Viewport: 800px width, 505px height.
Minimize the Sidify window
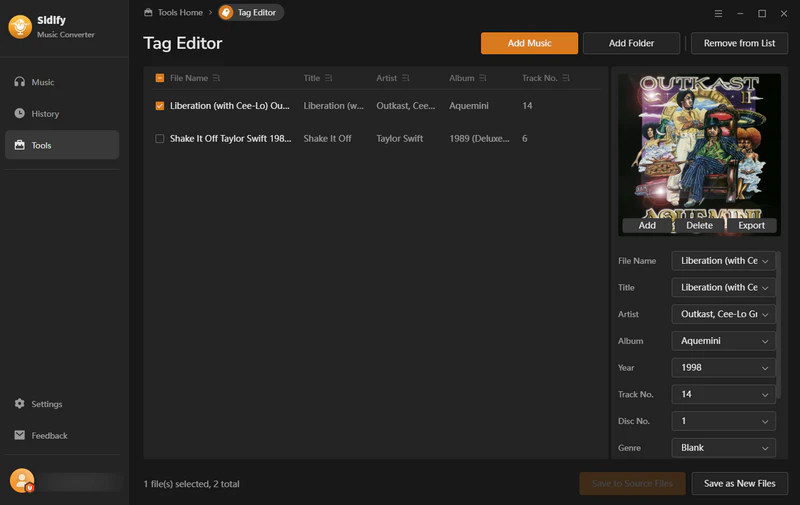(x=740, y=13)
